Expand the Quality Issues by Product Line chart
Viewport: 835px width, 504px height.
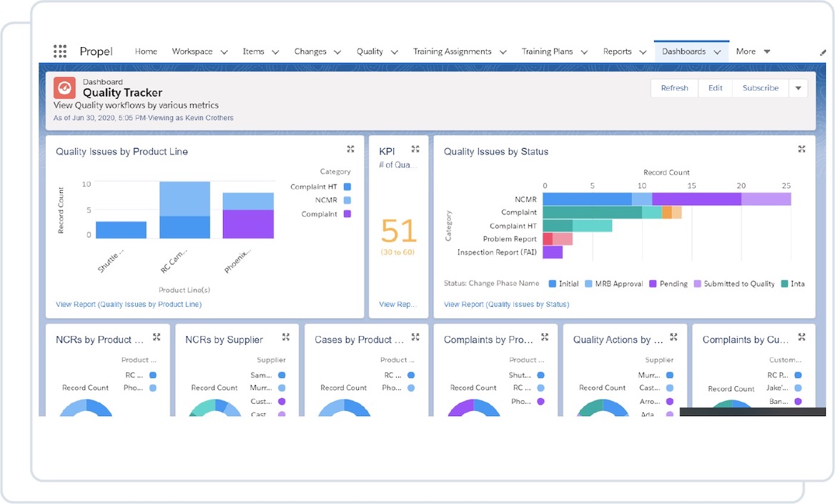click(350, 149)
